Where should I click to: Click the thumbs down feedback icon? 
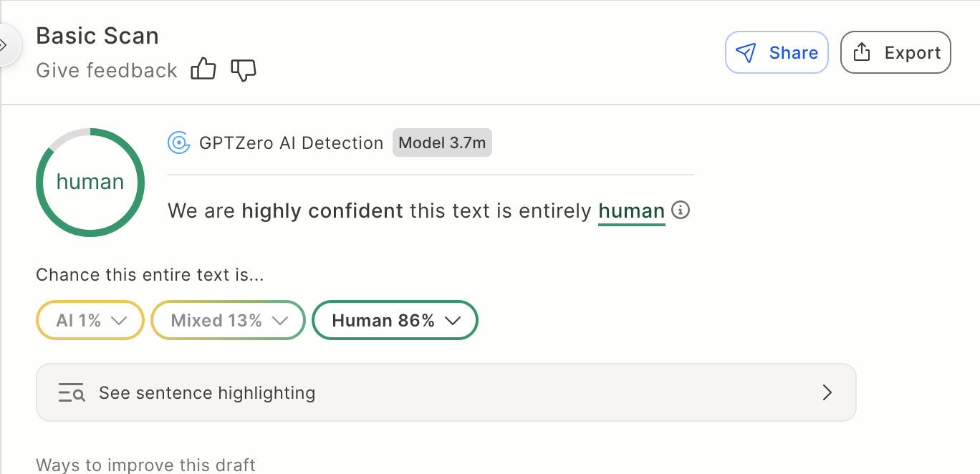pos(244,70)
